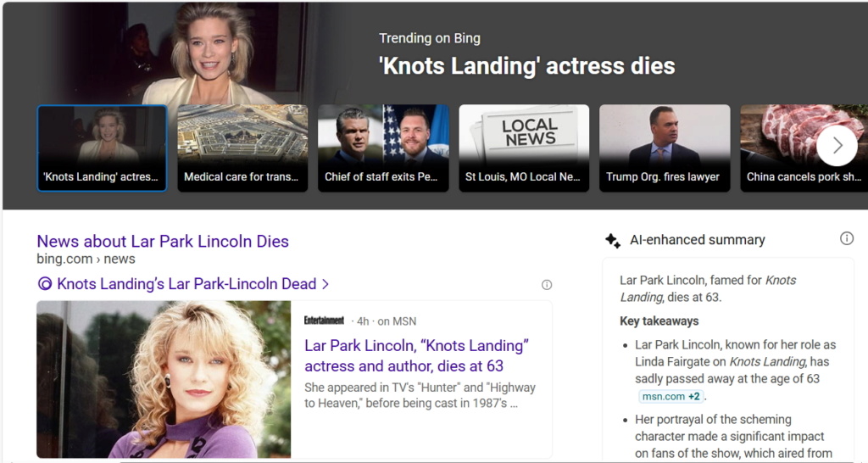Click the AI-enhanced summary heading text

[698, 240]
